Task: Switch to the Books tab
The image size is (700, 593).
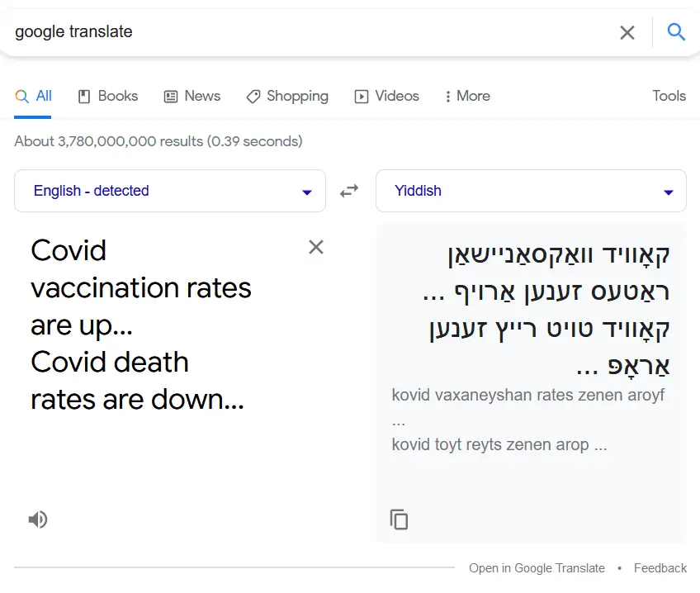Action: click(x=108, y=97)
